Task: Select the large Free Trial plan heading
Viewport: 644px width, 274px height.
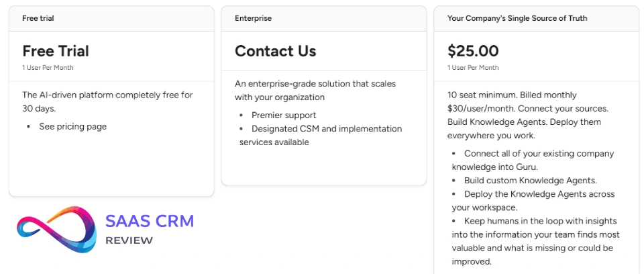Action: 56,51
